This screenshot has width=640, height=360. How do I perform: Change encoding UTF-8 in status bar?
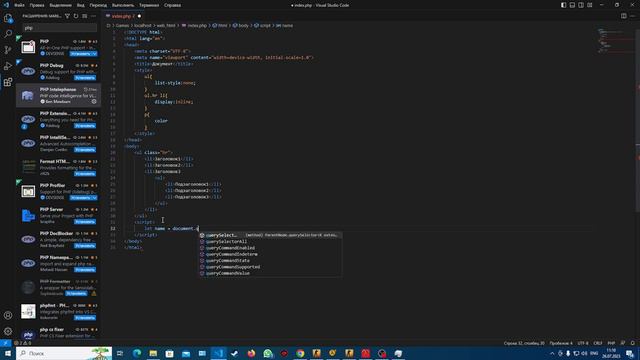point(583,343)
